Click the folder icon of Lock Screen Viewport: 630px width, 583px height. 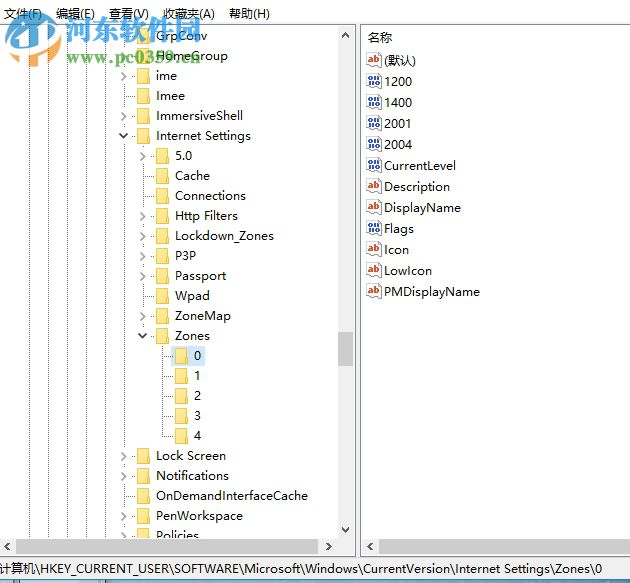point(143,456)
